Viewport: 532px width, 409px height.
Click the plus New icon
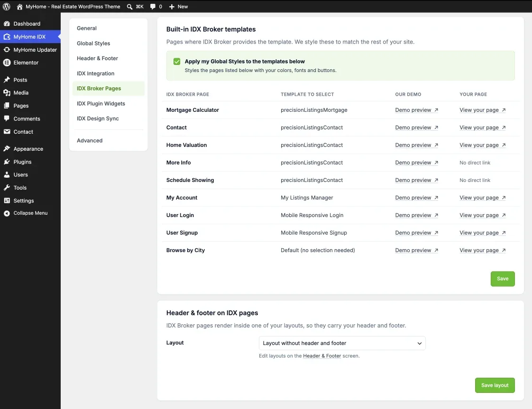[x=172, y=7]
